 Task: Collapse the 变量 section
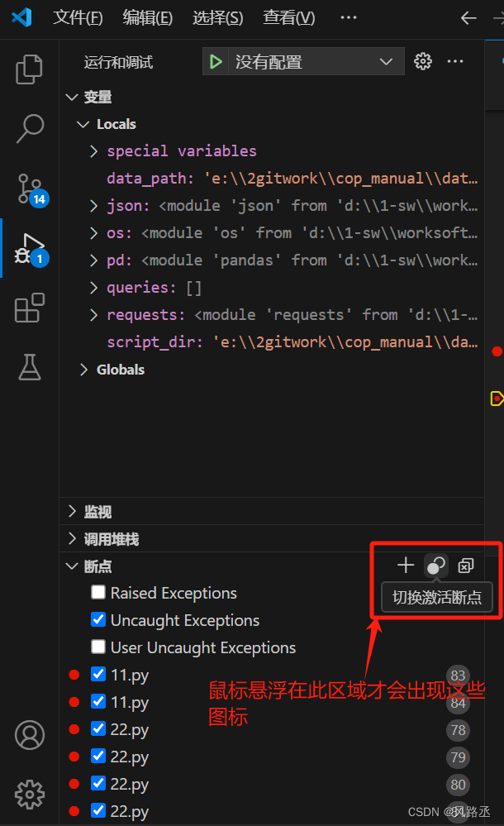pos(72,97)
